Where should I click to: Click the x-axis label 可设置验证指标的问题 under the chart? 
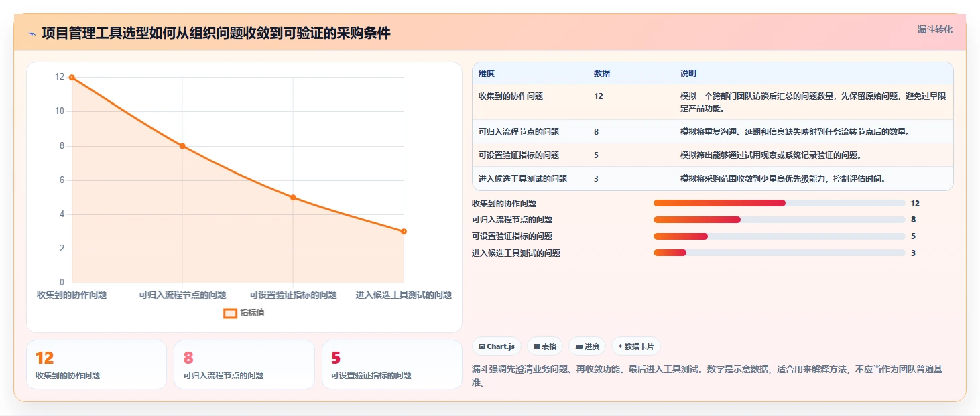coord(293,295)
